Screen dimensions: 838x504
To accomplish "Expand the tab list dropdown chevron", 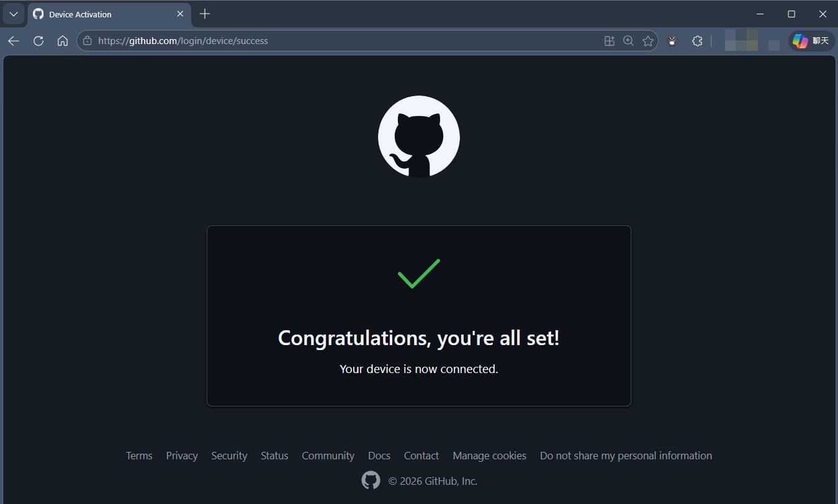I will pos(14,14).
